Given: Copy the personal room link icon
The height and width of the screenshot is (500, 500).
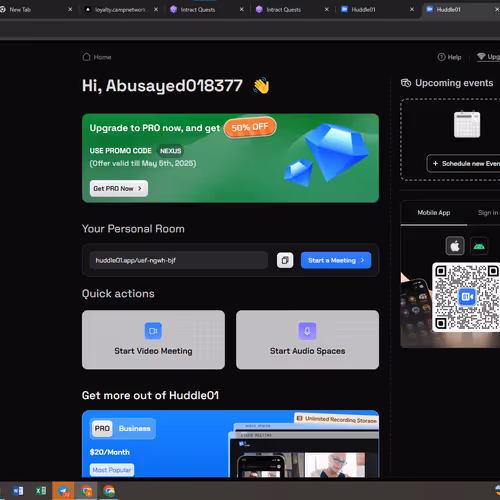Looking at the screenshot, I should pyautogui.click(x=285, y=260).
